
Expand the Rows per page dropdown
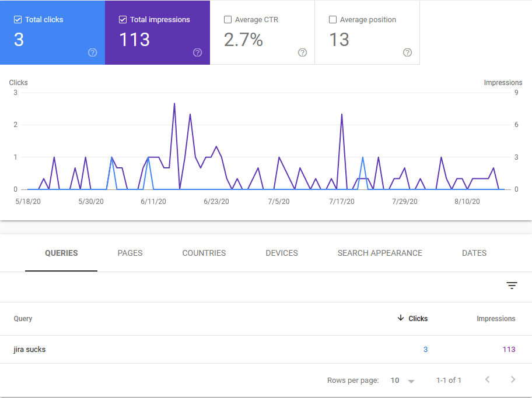tap(402, 381)
